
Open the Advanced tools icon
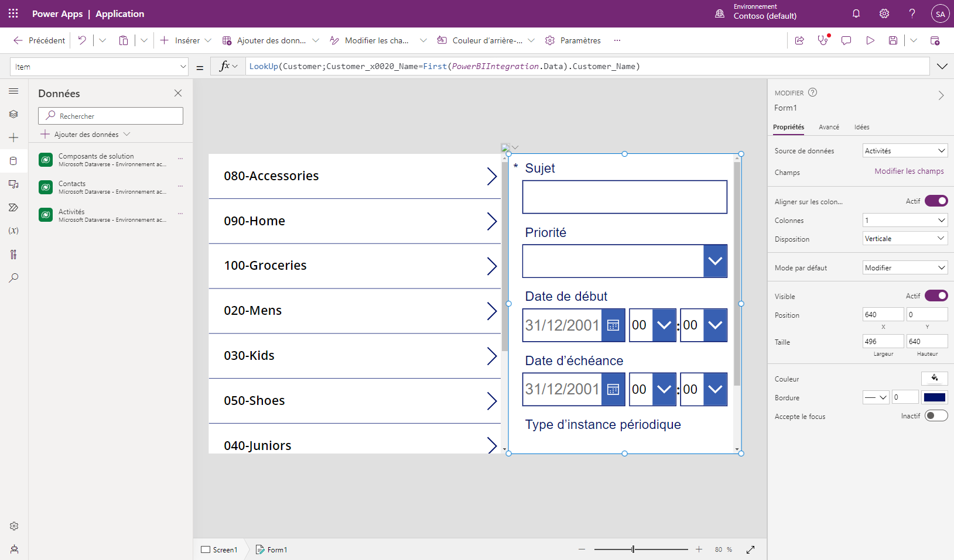click(x=13, y=254)
